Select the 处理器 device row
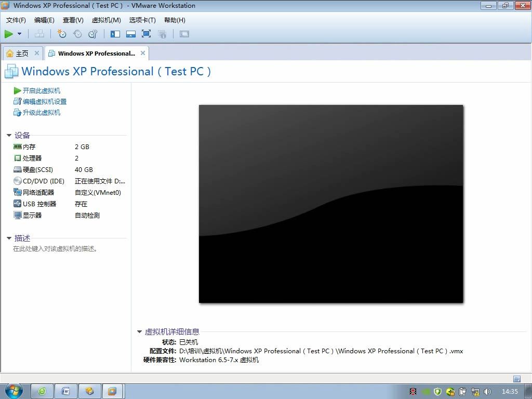532x399 pixels. [69, 158]
